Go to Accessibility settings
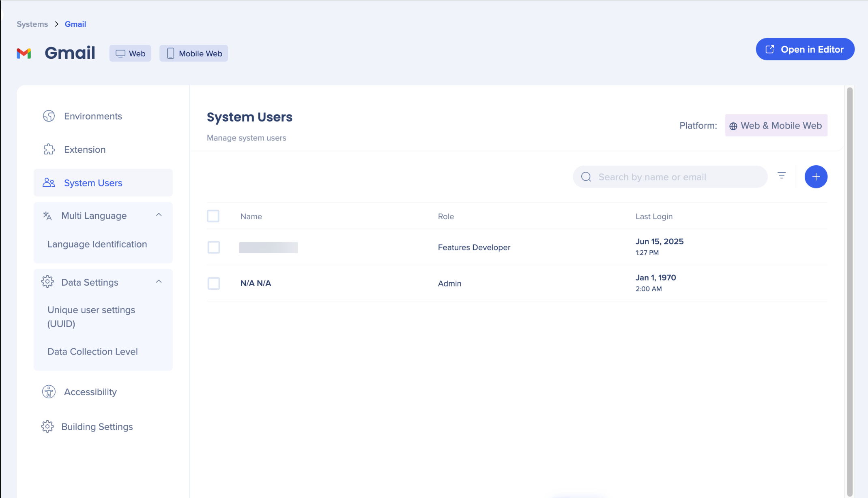 point(103,392)
